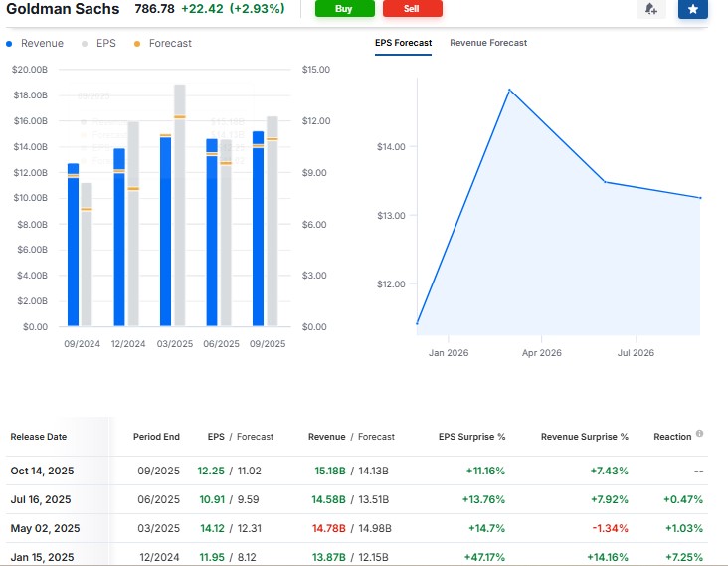Click the EPS Surprise % column header
This screenshot has height=566, width=728.
(471, 437)
